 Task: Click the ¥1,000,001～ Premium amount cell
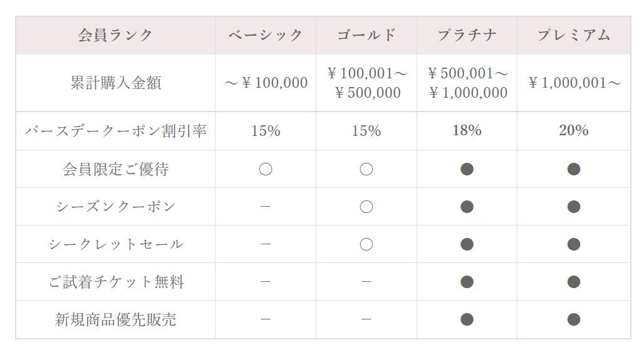pyautogui.click(x=574, y=83)
